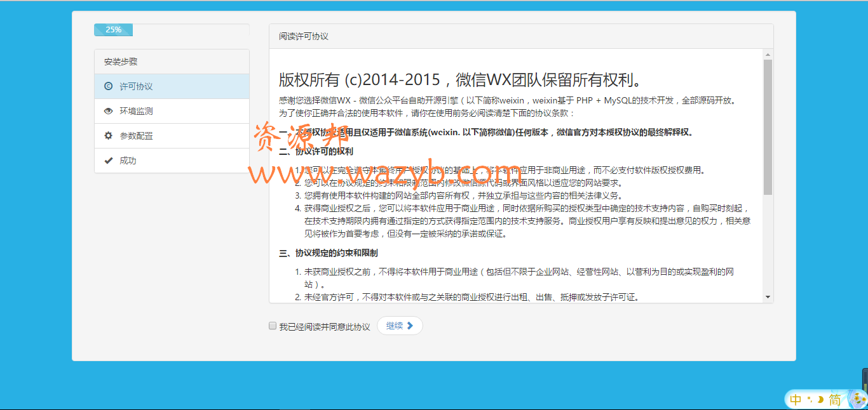Click the 三、协议规定的约束和限制 section heading
This screenshot has width=868, height=410.
329,253
